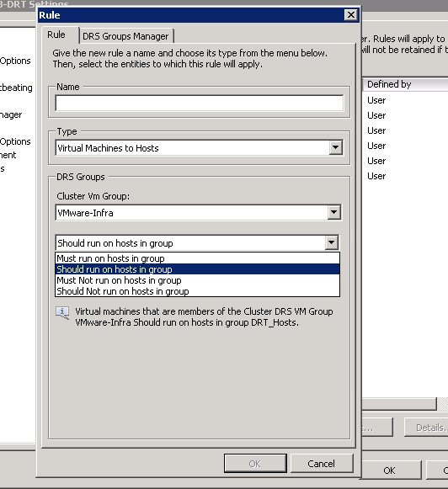Click the instruction text at top of Rule tab
The height and width of the screenshot is (489, 448).
[189, 59]
